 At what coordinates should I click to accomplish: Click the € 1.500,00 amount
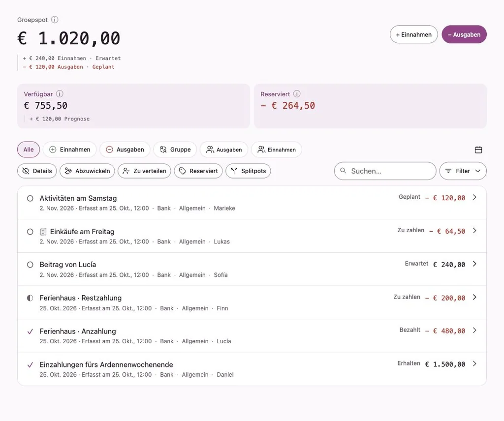tap(445, 364)
